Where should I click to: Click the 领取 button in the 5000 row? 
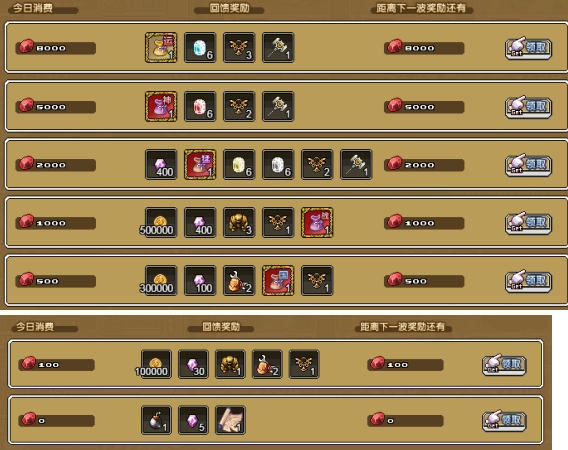tap(529, 107)
